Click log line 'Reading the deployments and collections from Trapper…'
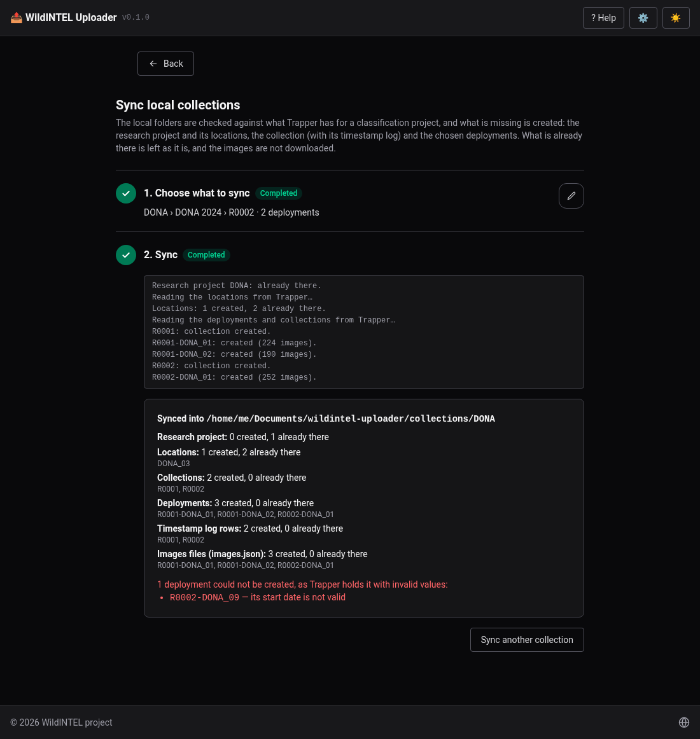Viewport: 700px width, 739px height. point(274,320)
